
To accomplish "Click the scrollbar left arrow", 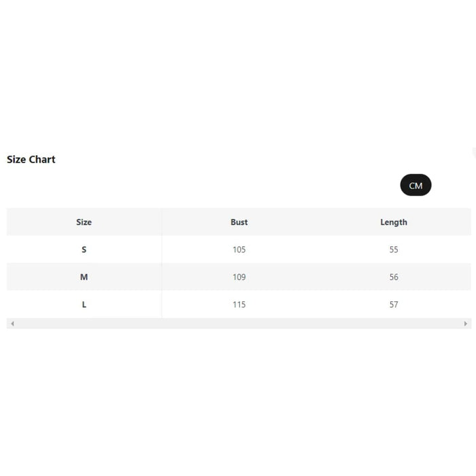I will pyautogui.click(x=12, y=324).
